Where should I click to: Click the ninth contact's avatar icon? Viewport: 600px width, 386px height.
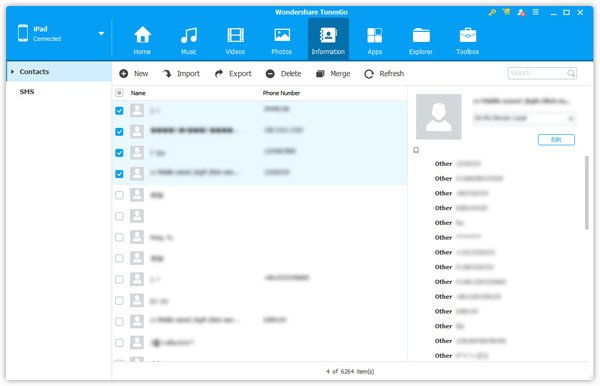point(137,279)
